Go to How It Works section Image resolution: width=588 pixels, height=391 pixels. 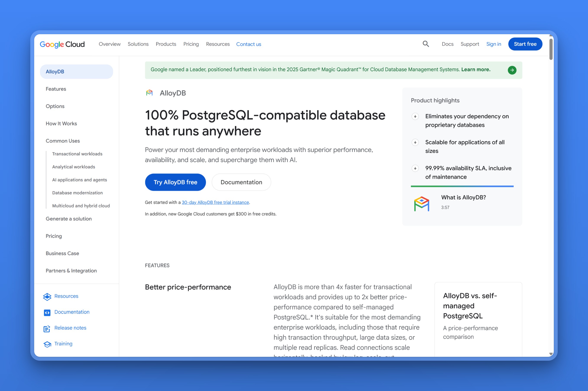coord(61,123)
